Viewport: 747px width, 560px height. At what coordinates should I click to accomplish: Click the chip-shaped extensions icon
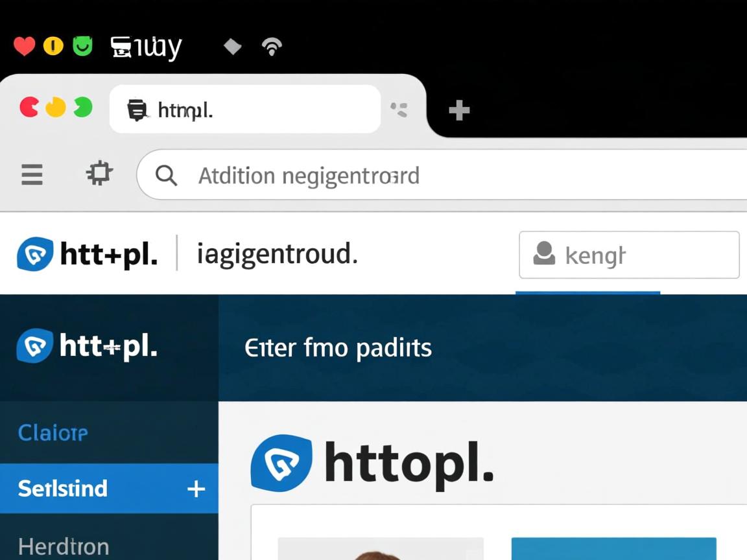99,173
